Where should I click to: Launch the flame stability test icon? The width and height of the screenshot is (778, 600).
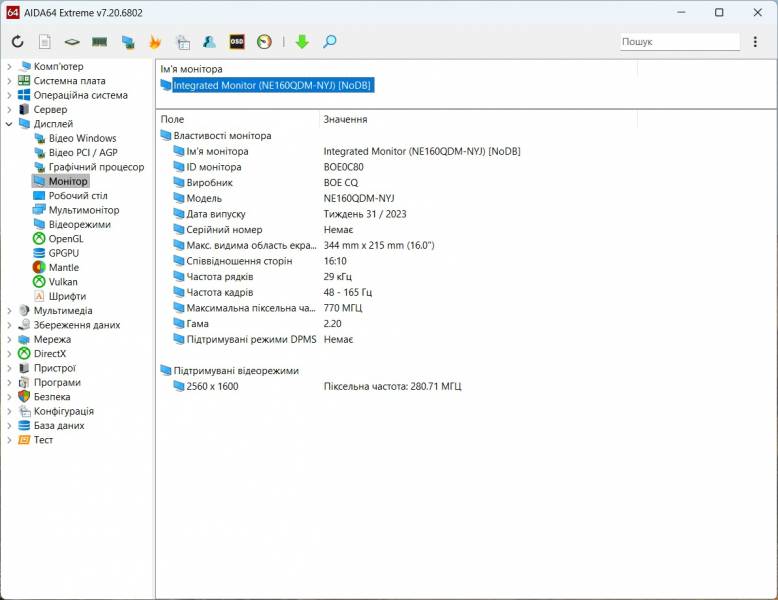(155, 42)
